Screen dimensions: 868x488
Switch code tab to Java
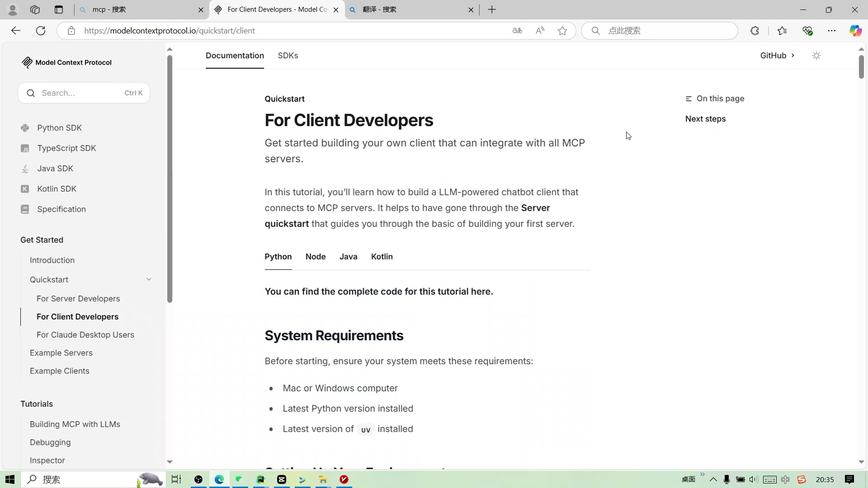(348, 257)
